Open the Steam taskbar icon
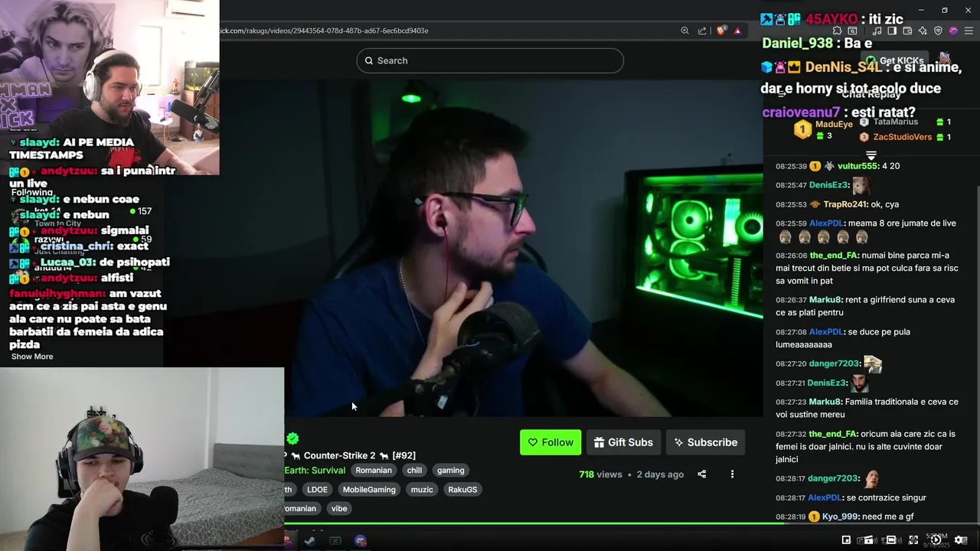This screenshot has width=980, height=551. tap(309, 540)
